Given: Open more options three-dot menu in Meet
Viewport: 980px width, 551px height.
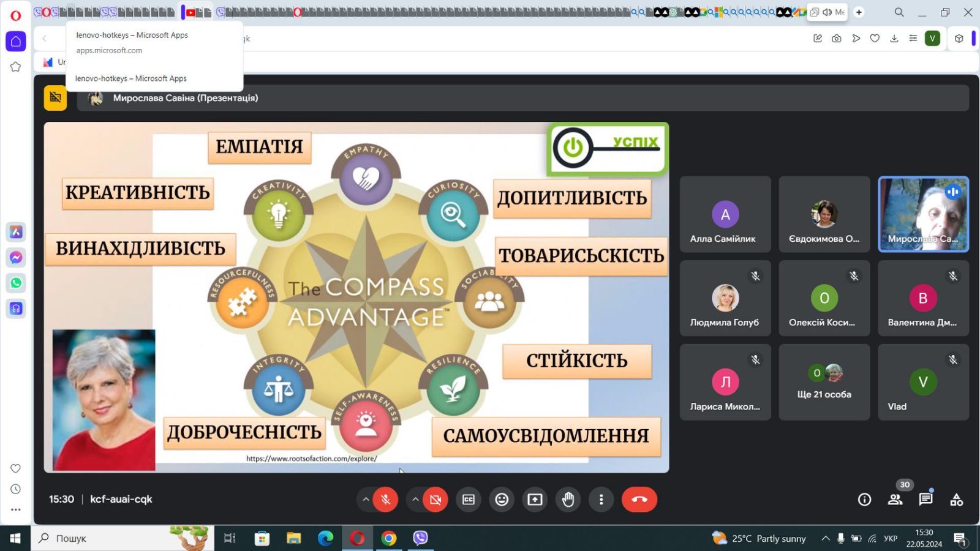Looking at the screenshot, I should pyautogui.click(x=601, y=500).
